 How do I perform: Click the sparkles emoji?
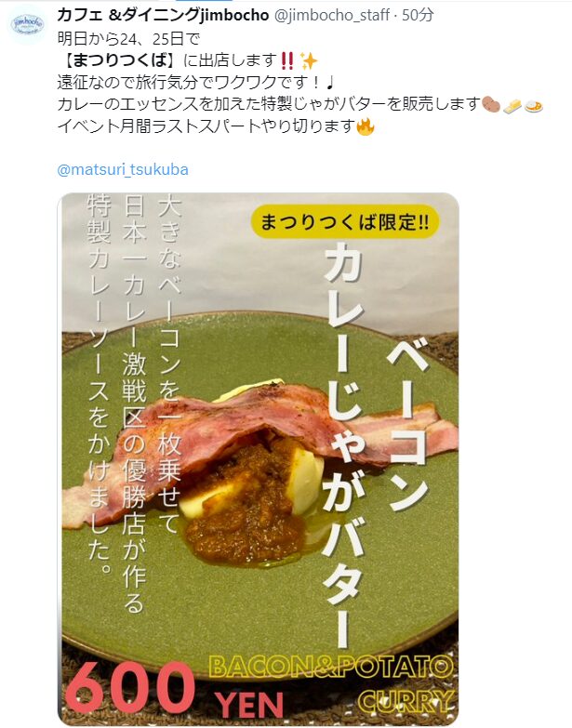(308, 60)
